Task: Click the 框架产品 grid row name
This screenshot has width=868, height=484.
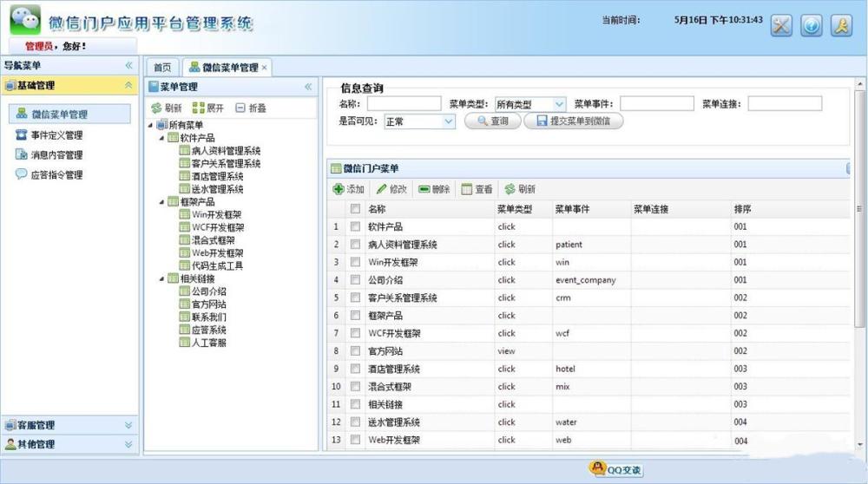Action: click(x=385, y=315)
